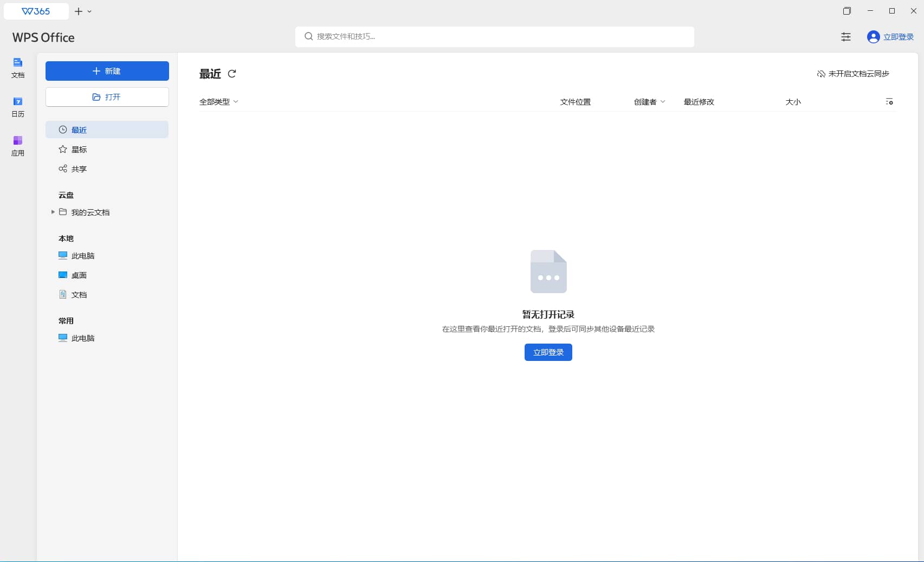Click the 打开 open file button

point(107,97)
